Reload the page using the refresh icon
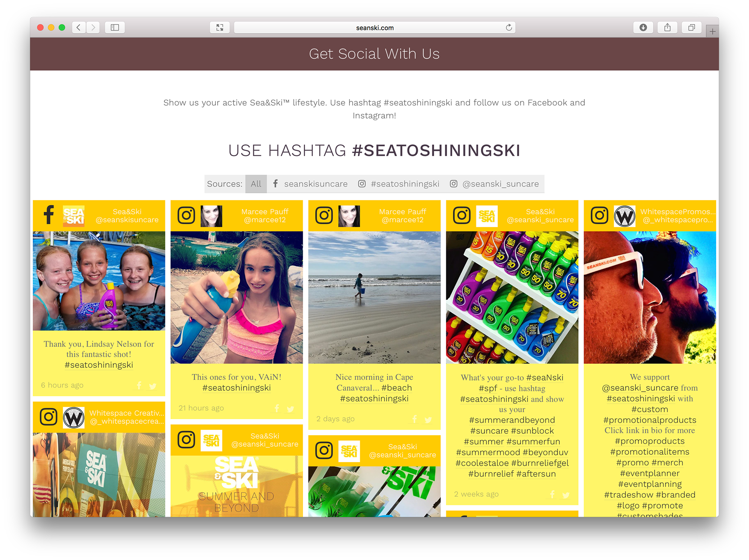Screen dimensions: 749x560 (509, 27)
